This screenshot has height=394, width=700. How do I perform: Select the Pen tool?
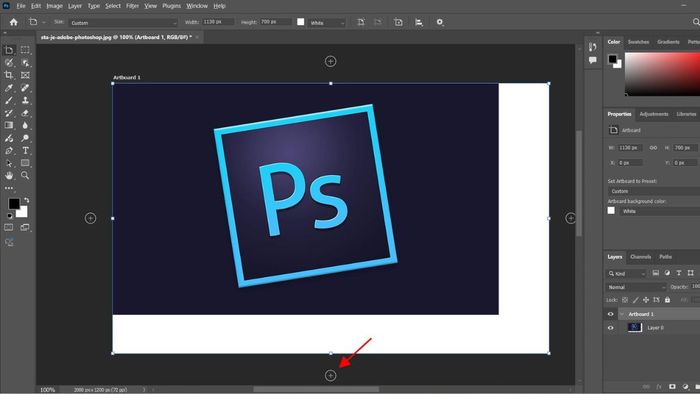pyautogui.click(x=9, y=150)
